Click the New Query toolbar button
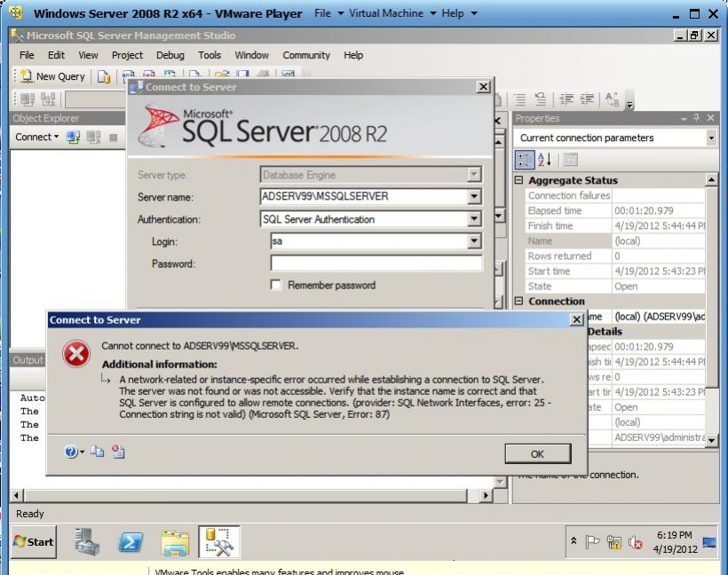This screenshot has width=728, height=575. click(x=52, y=76)
